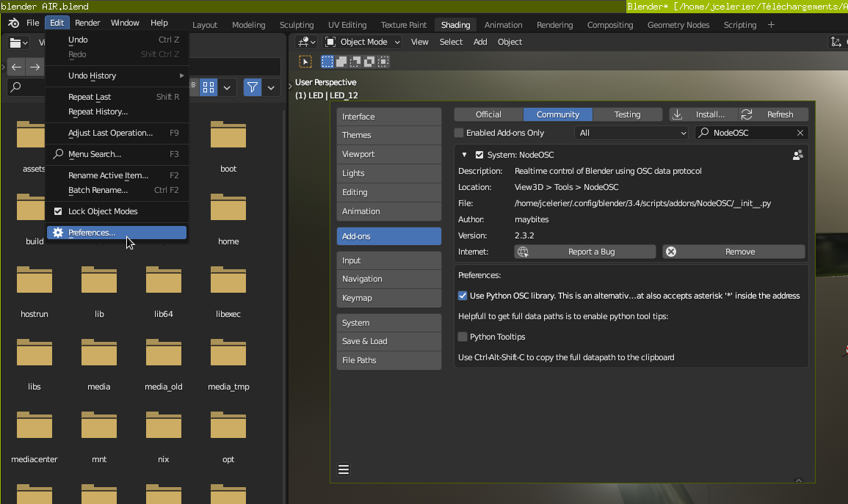848x504 pixels.
Task: Select the Testing add-ons tab
Action: click(627, 114)
